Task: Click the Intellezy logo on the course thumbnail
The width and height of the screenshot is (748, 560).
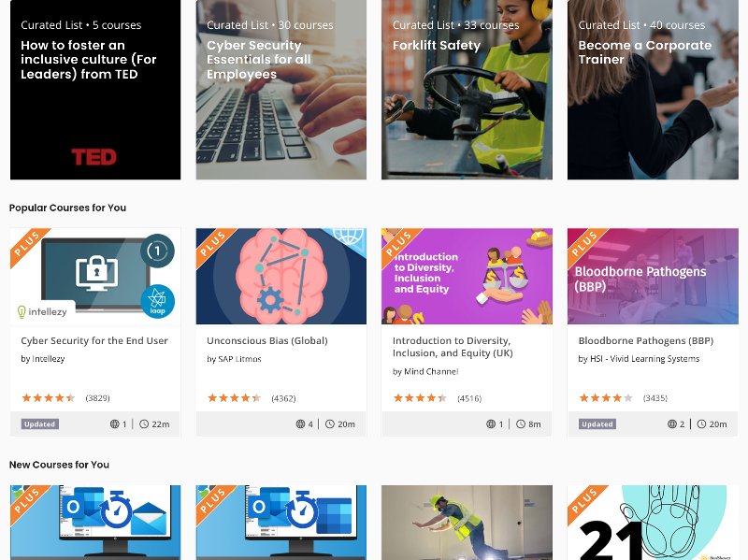Action: (x=42, y=312)
